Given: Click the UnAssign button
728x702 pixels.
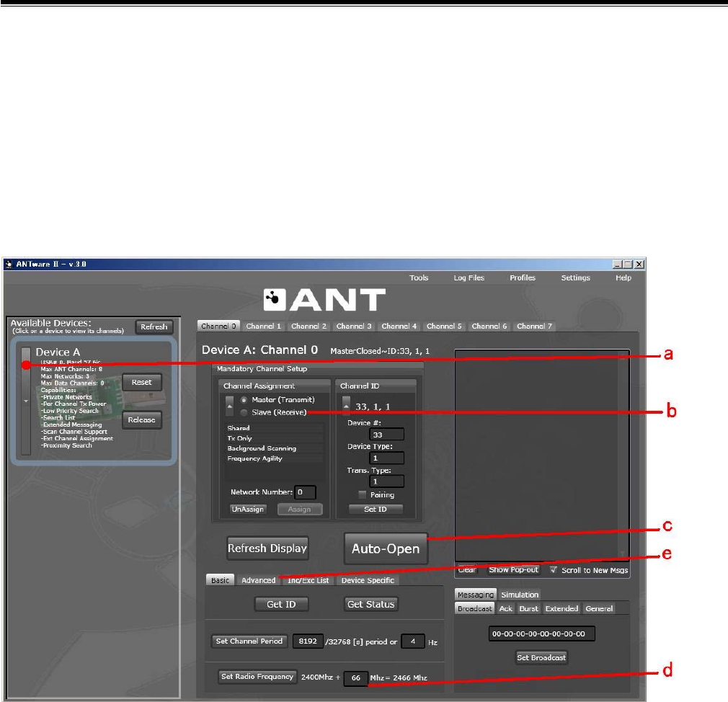Looking at the screenshot, I should 247,510.
